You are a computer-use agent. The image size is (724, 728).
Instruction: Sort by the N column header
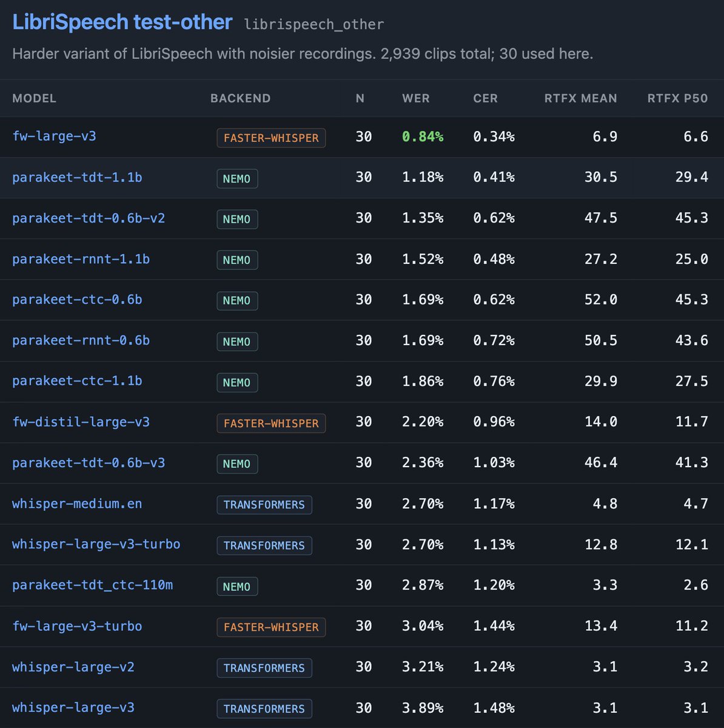tap(360, 98)
